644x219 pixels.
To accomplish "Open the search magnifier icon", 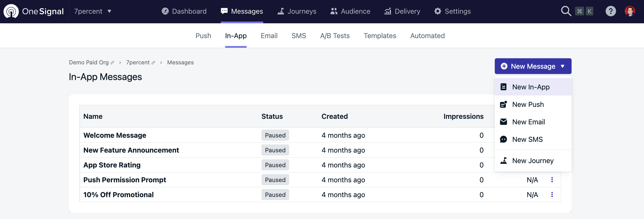I will (x=566, y=11).
